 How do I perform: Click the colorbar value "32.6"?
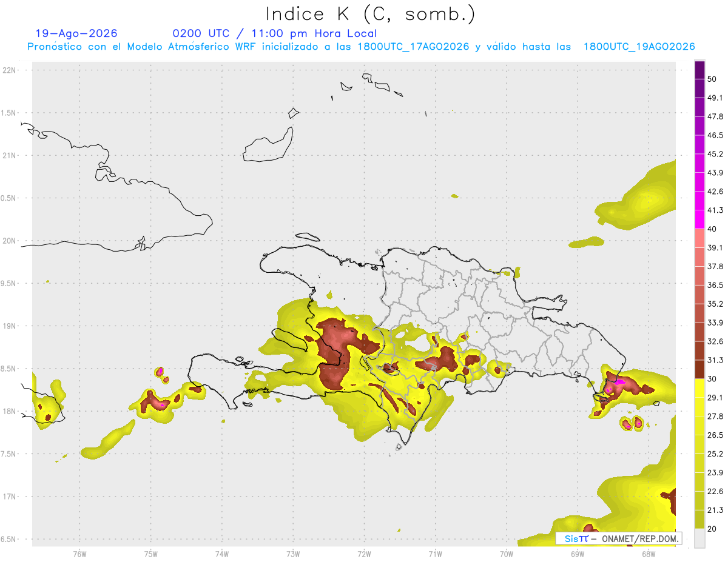(715, 341)
